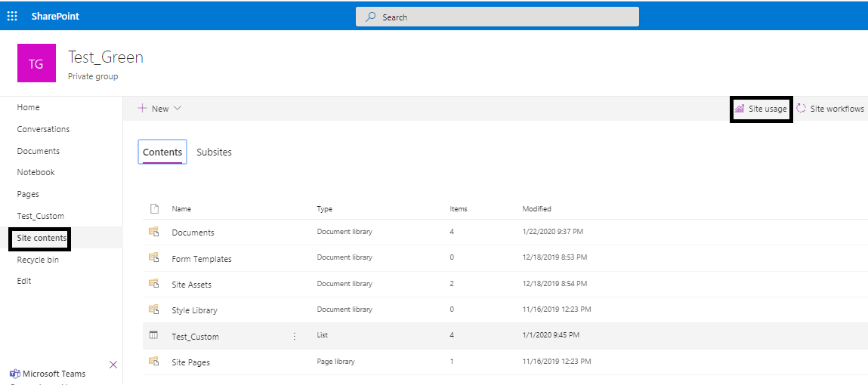Open Site contents in left navigation

42,238
